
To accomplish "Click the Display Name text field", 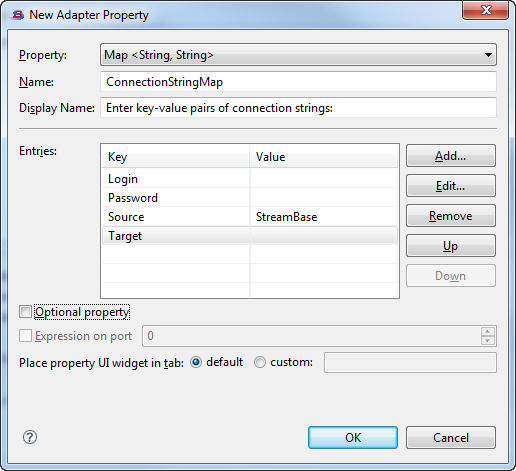I will pyautogui.click(x=298, y=108).
